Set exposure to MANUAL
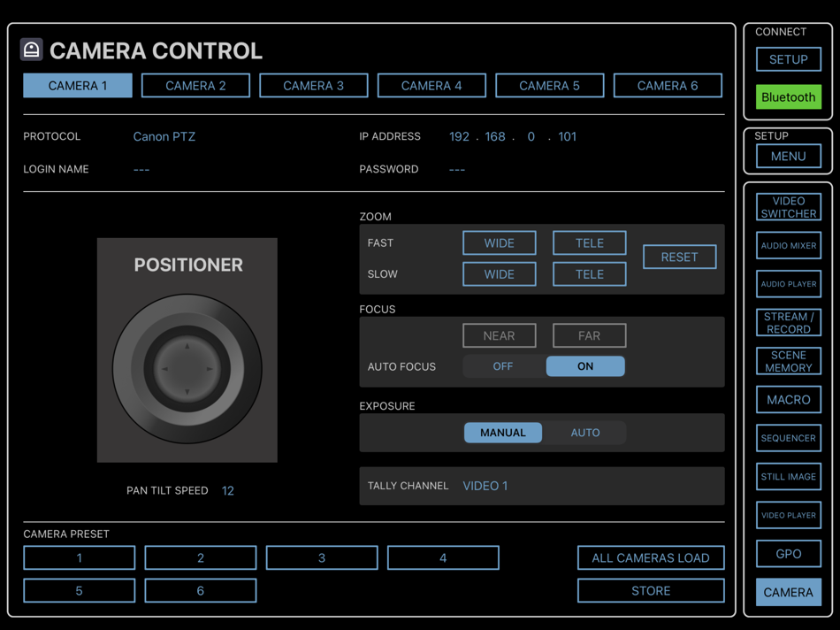Image resolution: width=840 pixels, height=630 pixels. pos(503,433)
